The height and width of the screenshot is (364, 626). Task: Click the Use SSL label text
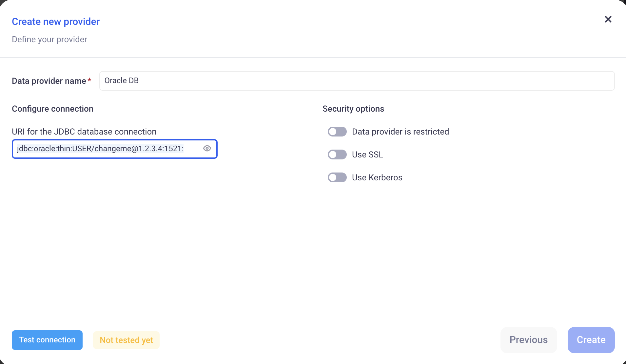point(367,155)
